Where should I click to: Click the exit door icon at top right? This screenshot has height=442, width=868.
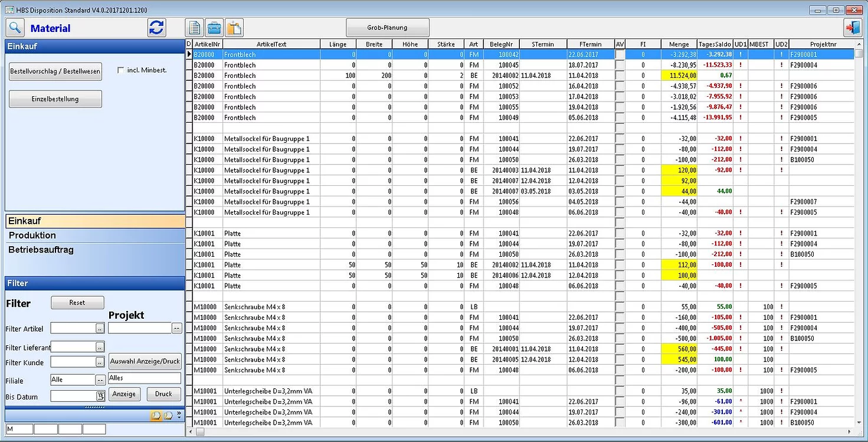point(853,28)
